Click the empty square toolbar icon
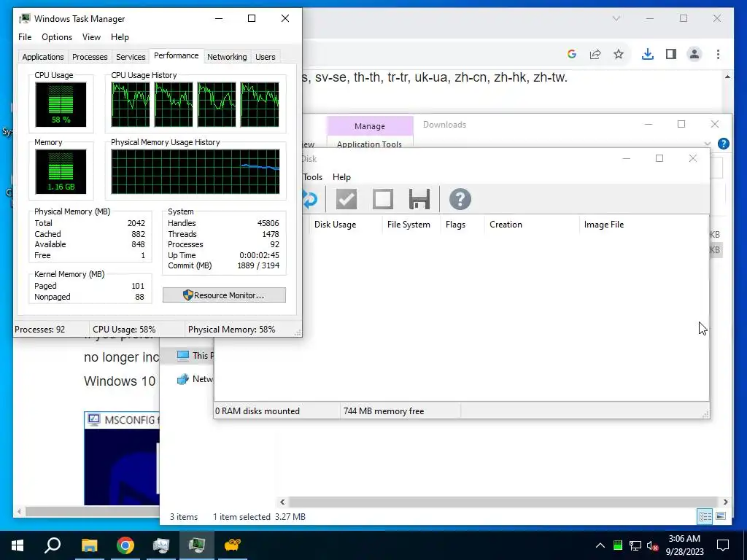The height and width of the screenshot is (560, 747). click(x=383, y=199)
